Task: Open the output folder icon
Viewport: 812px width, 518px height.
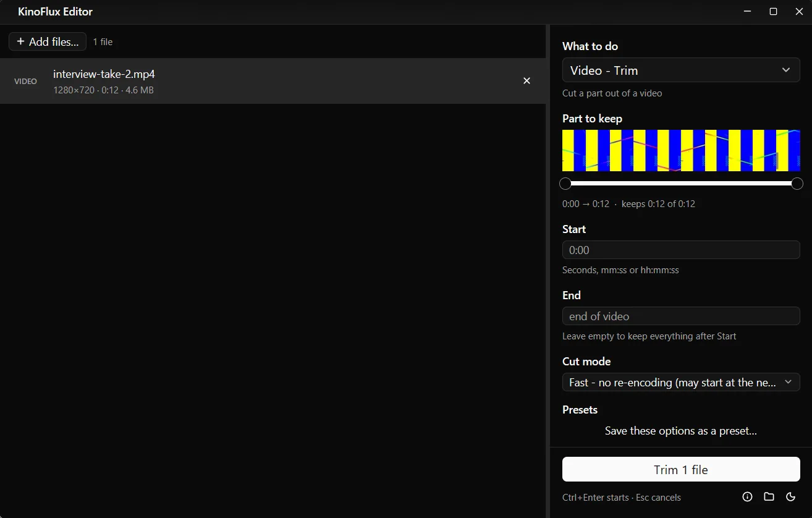Action: (769, 497)
